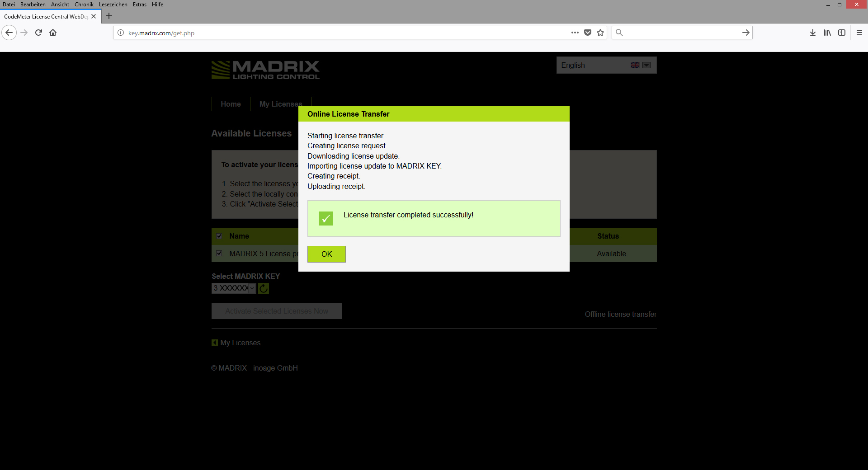Submit search with the arrow button
Image resolution: width=868 pixels, height=470 pixels.
745,33
